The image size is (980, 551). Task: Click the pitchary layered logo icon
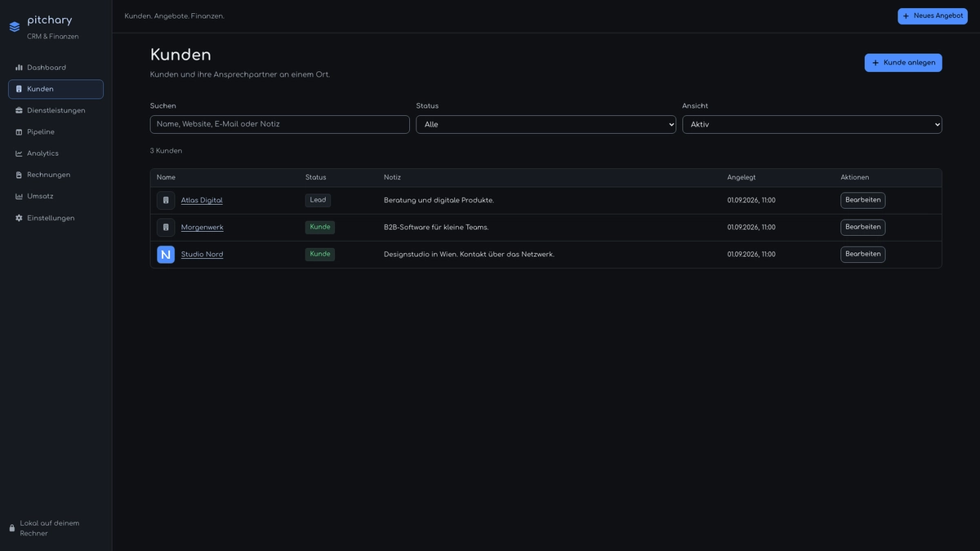tap(15, 27)
